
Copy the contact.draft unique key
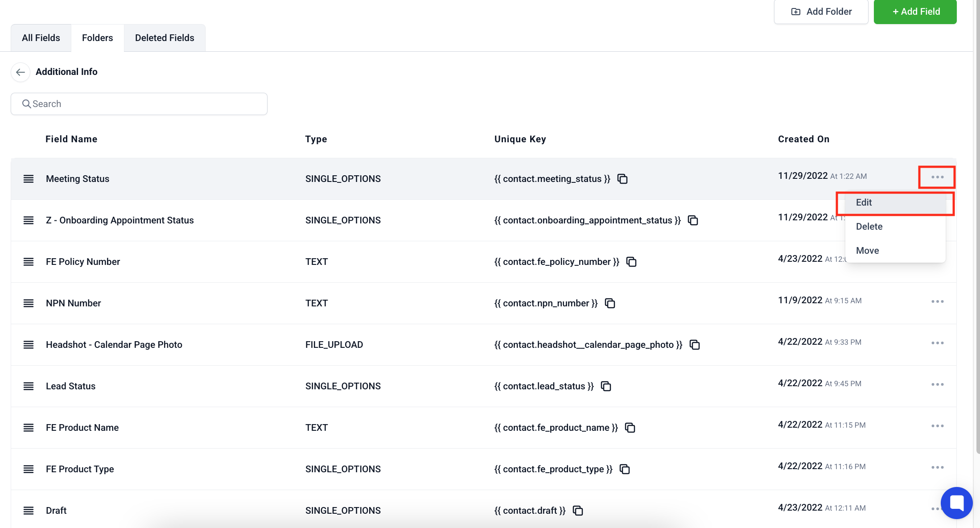(578, 511)
